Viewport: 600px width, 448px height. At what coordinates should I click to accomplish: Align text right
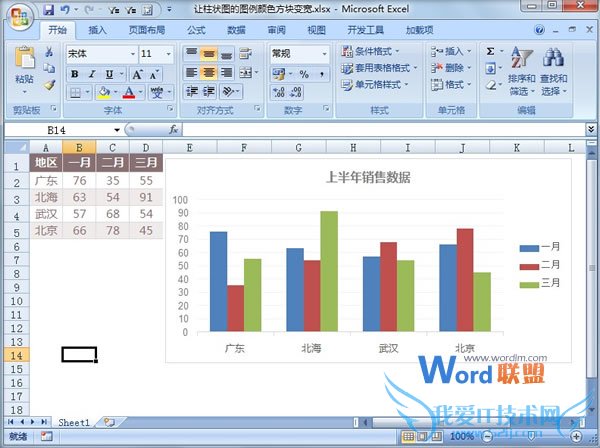[226, 72]
